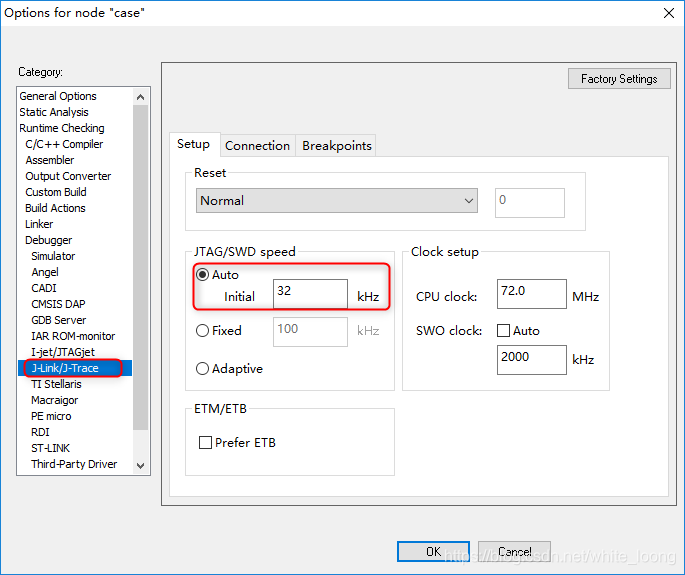685x575 pixels.
Task: Close the Options dialog window
Action: [x=669, y=13]
